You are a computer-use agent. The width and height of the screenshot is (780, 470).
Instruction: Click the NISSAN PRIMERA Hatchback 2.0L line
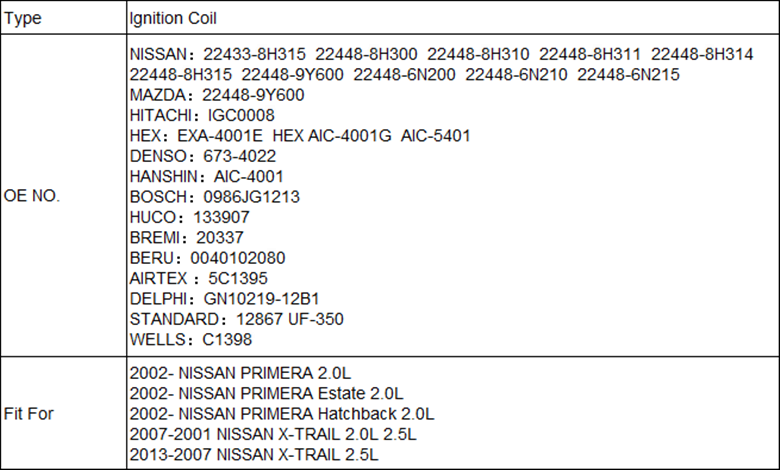click(282, 414)
